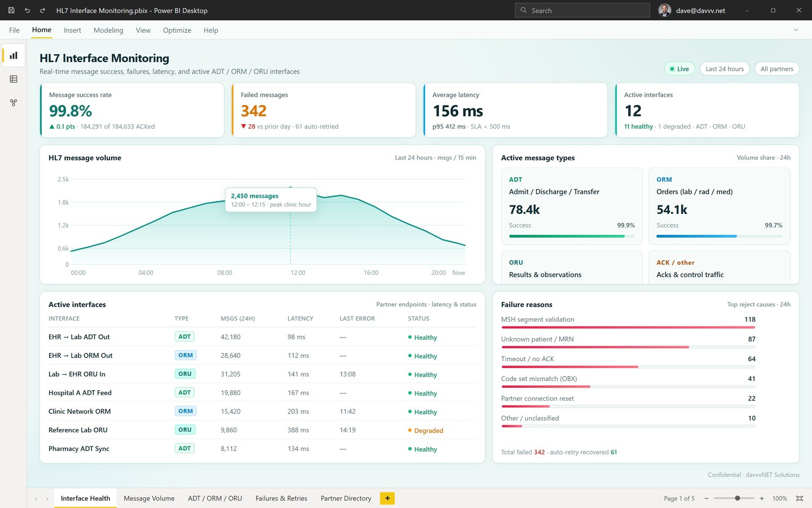Open the All partners filter

pyautogui.click(x=776, y=69)
